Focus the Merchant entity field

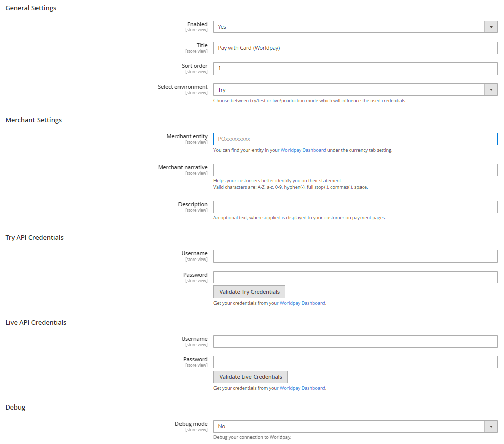point(355,139)
